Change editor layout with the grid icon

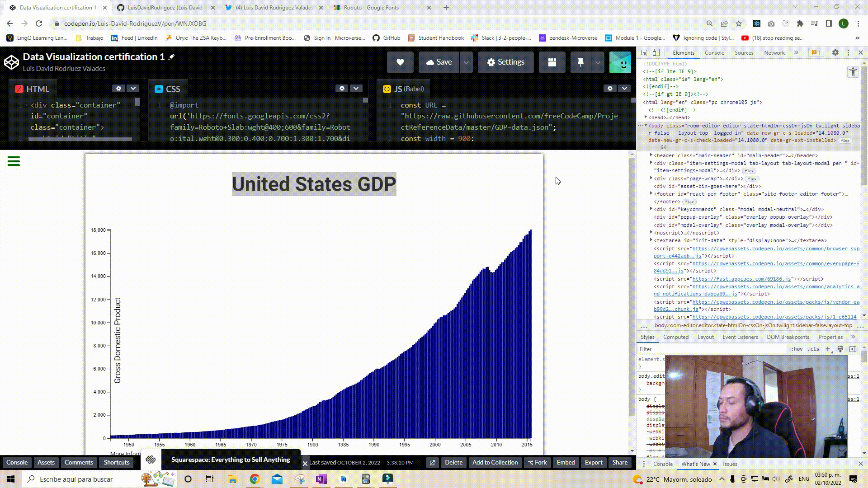(552, 62)
